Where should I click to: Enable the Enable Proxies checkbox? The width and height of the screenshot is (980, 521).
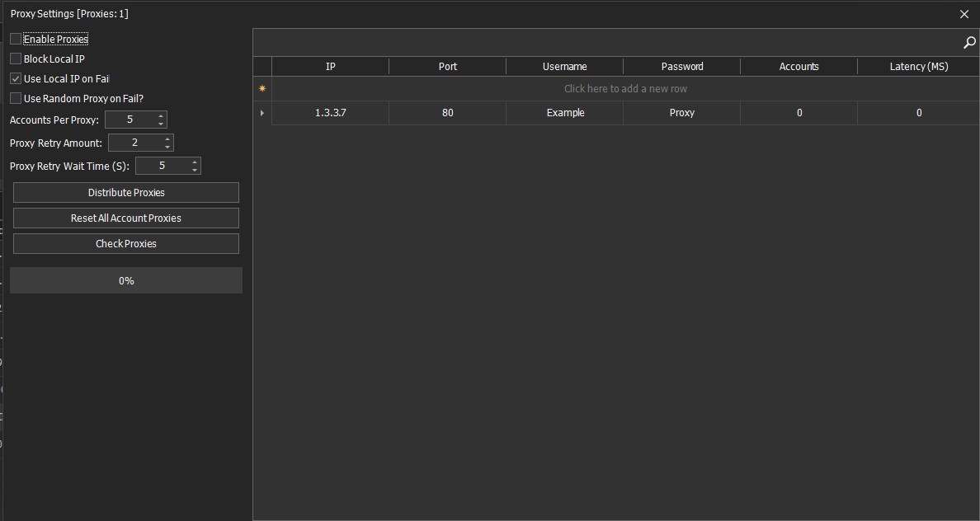[16, 39]
